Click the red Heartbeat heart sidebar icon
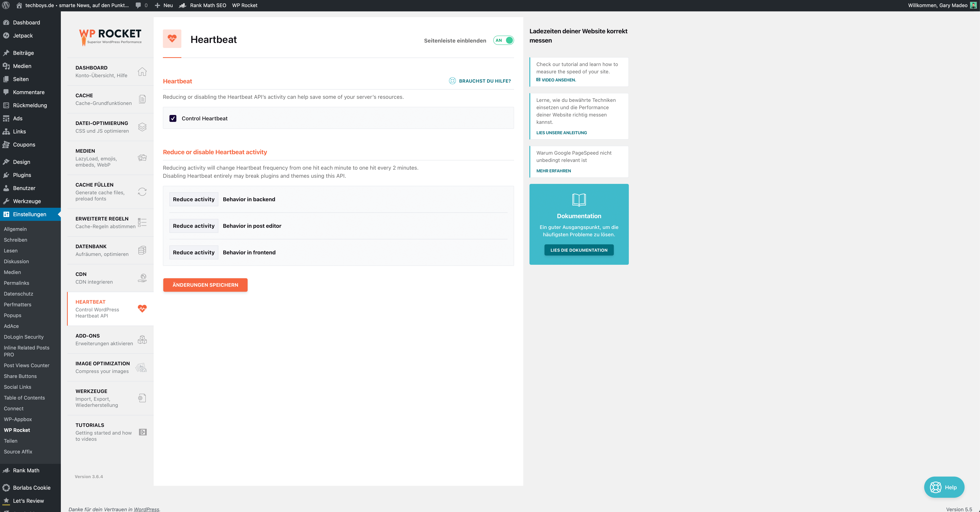 pyautogui.click(x=142, y=308)
